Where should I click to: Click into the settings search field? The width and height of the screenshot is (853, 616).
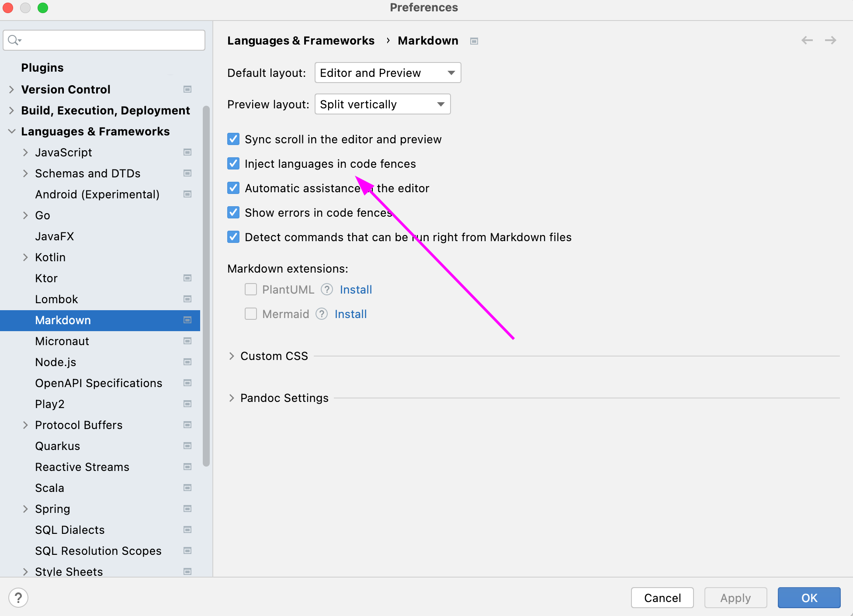tap(104, 40)
